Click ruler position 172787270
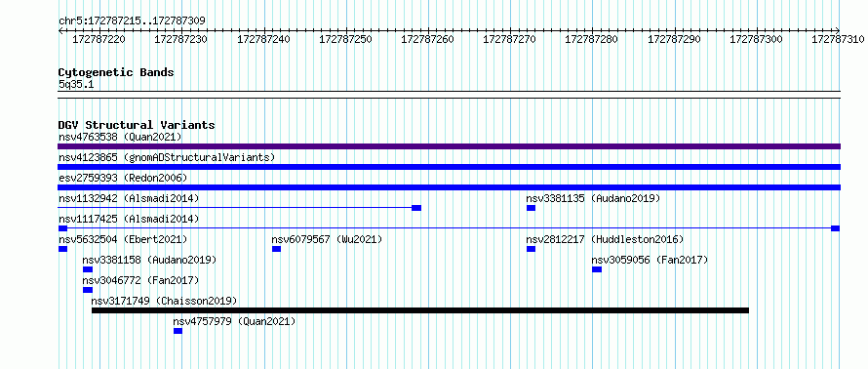This screenshot has height=369, width=868. click(510, 39)
